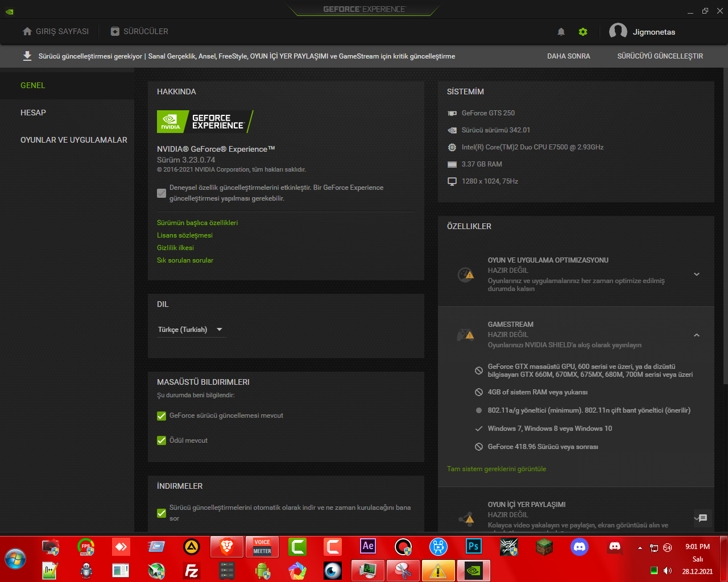Click the Windows 7, Windows 8 veya Windows 10 requirement
This screenshot has height=582, width=728.
(550, 429)
